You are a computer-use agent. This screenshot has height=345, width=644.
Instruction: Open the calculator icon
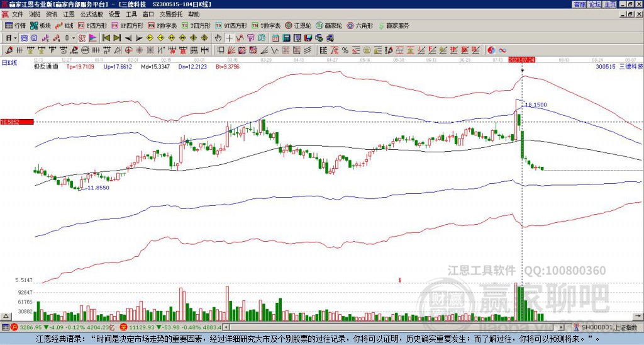click(286, 38)
